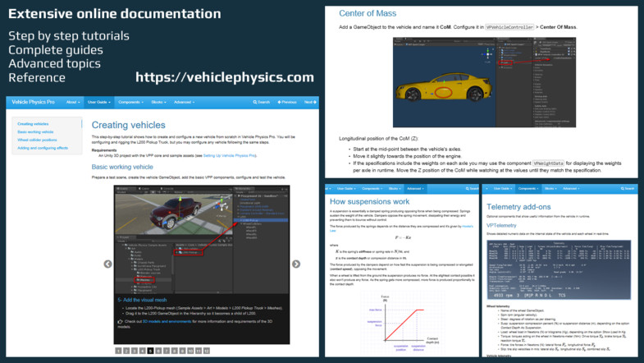Open Blocks dropdown in Telemetry page

[x=550, y=189]
